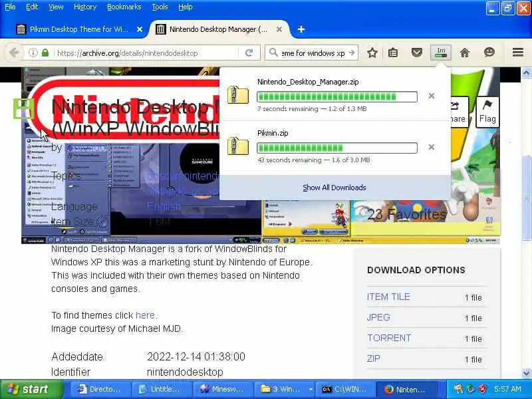Flag this archive item
Viewport: 532px width, 399px height.
[x=487, y=112]
